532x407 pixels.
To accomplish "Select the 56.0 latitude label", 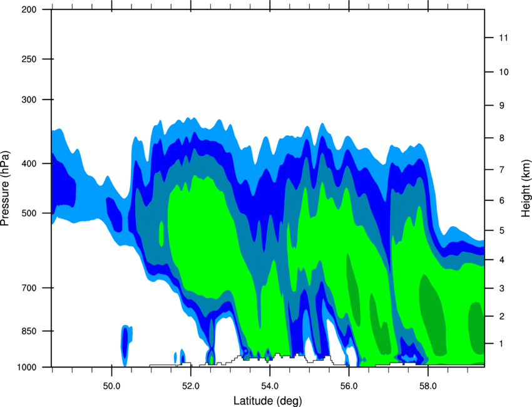I will click(349, 386).
